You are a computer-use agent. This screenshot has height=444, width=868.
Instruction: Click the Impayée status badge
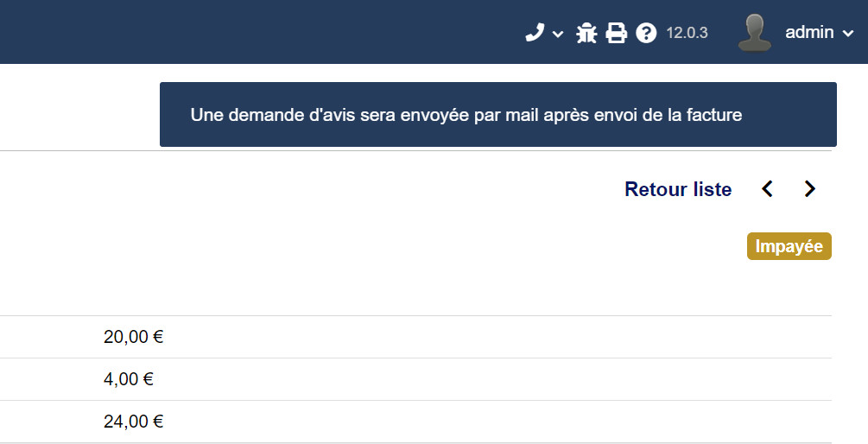pyautogui.click(x=789, y=246)
